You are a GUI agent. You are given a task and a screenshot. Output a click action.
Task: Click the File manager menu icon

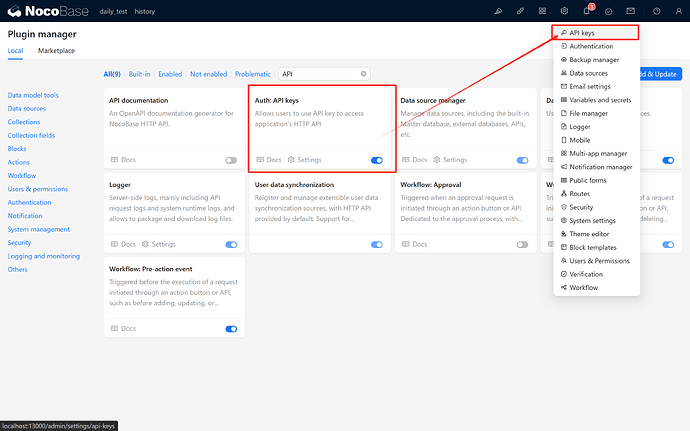(564, 113)
